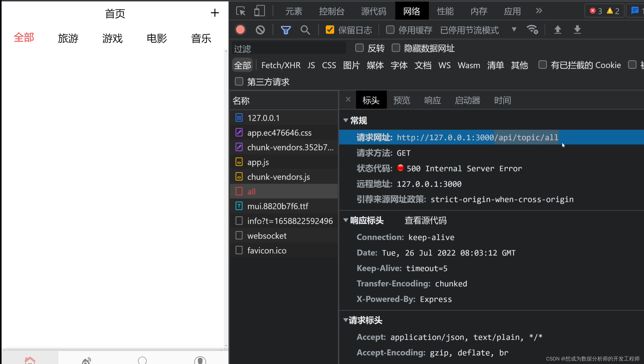
Task: Open network request search
Action: [305, 30]
